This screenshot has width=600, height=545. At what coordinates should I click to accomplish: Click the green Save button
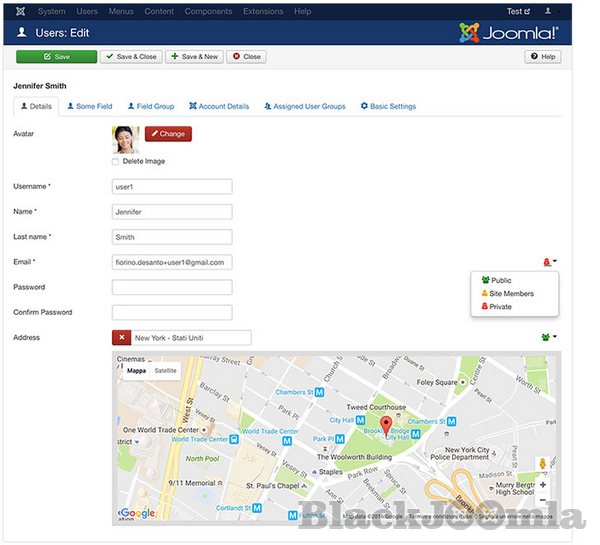56,57
